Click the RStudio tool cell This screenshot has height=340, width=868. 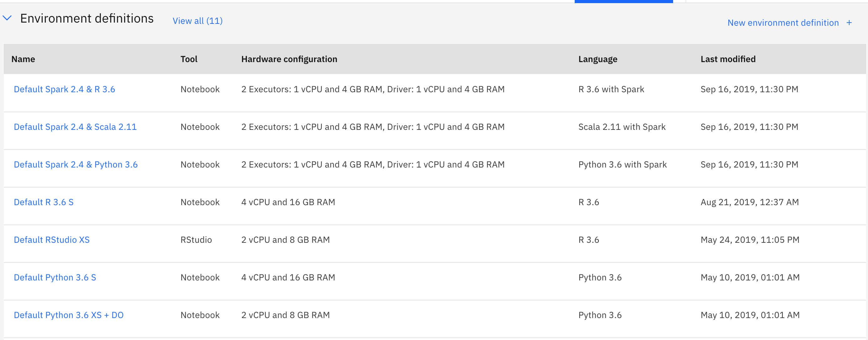pyautogui.click(x=196, y=240)
